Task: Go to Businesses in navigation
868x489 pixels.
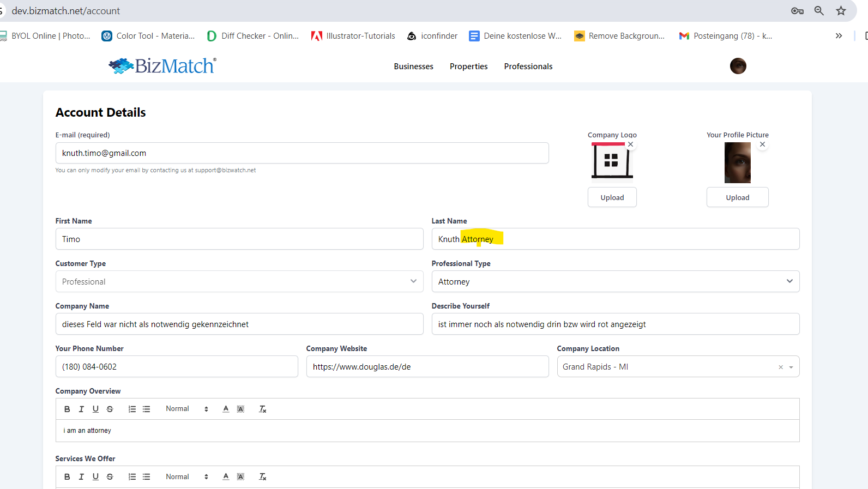Action: click(x=413, y=67)
